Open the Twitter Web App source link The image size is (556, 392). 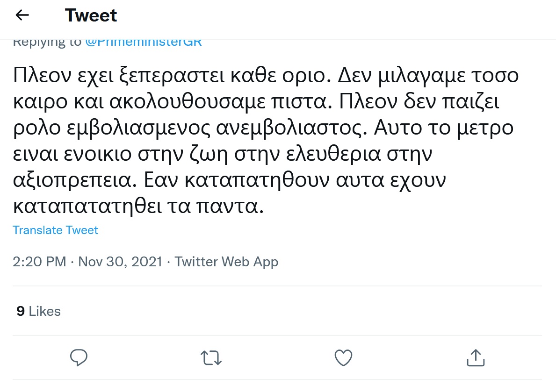[x=226, y=262]
